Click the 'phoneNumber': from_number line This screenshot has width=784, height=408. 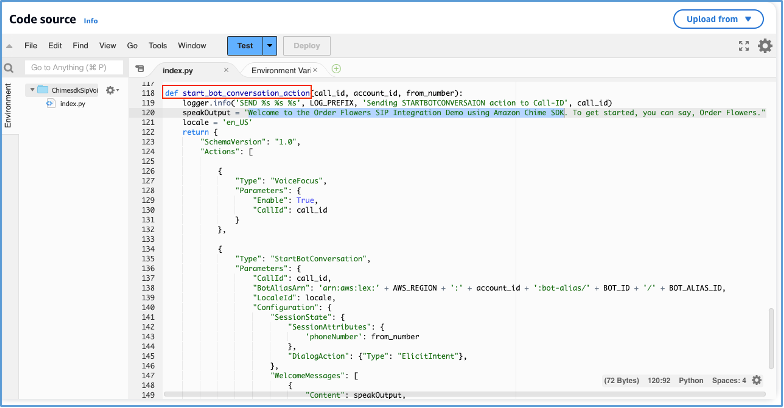point(362,336)
